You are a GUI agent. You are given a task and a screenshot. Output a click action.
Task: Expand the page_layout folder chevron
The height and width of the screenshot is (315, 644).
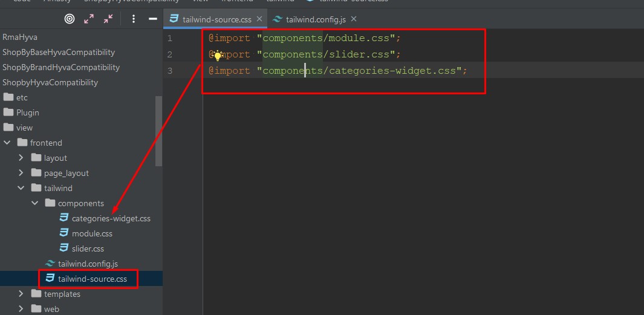point(21,173)
